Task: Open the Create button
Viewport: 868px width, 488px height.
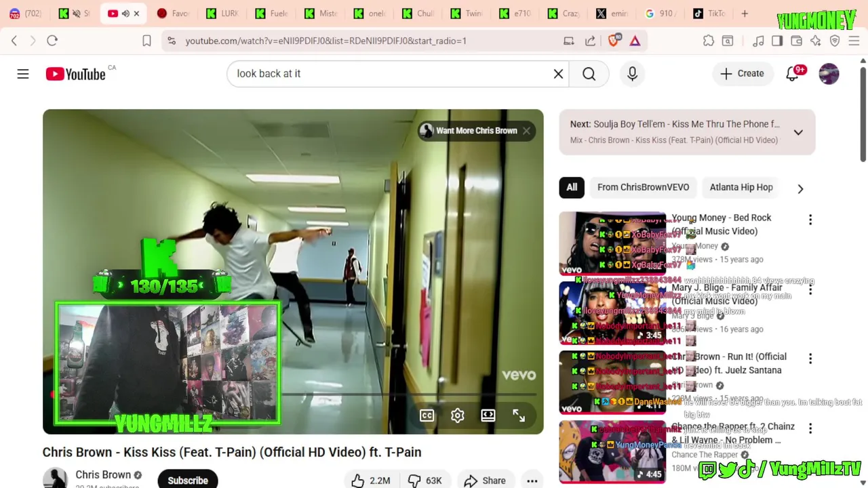Action: [x=742, y=74]
